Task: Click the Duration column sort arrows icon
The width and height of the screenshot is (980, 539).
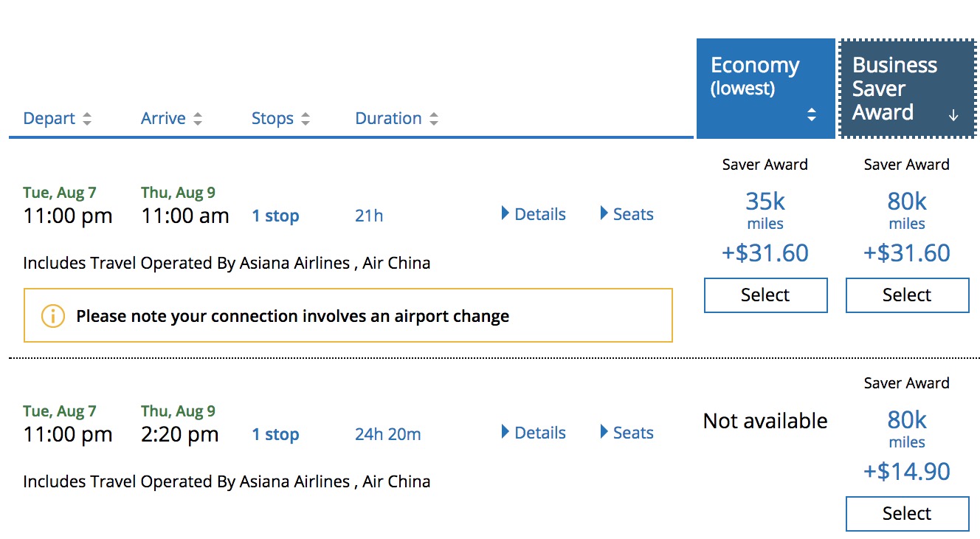Action: coord(434,119)
